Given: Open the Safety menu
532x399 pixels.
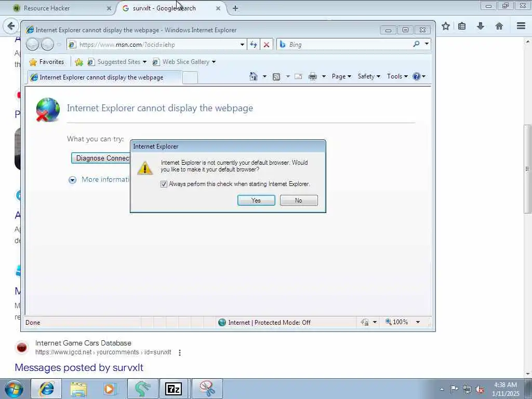Looking at the screenshot, I should click(x=369, y=76).
